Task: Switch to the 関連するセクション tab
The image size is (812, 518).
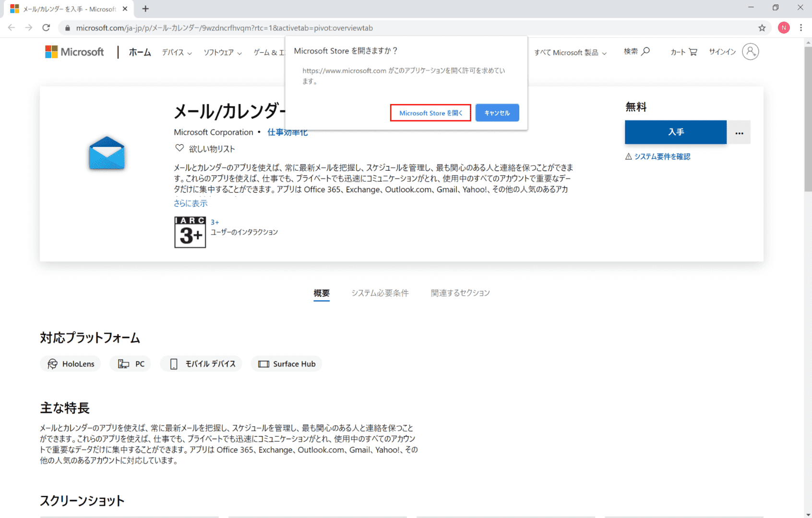Action: pos(460,293)
